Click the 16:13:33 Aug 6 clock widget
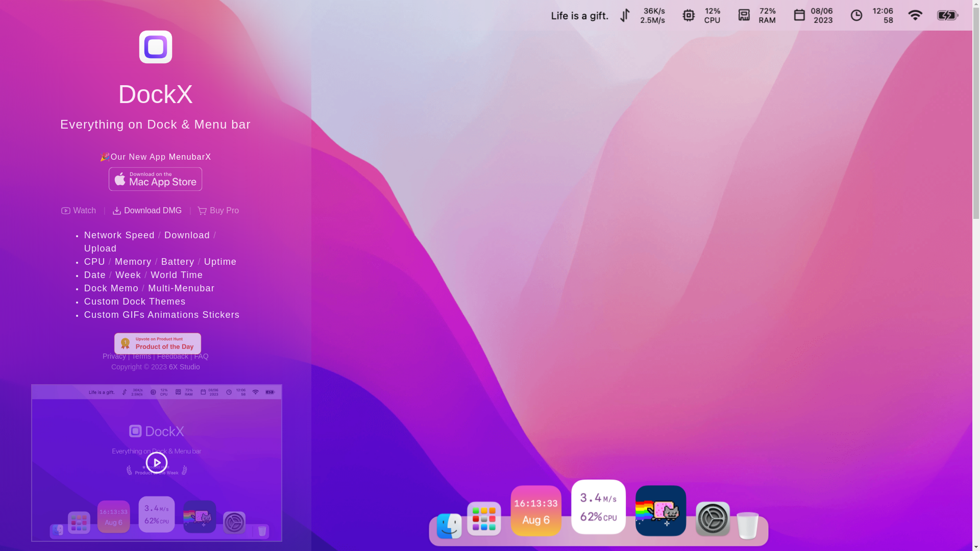 pyautogui.click(x=536, y=511)
